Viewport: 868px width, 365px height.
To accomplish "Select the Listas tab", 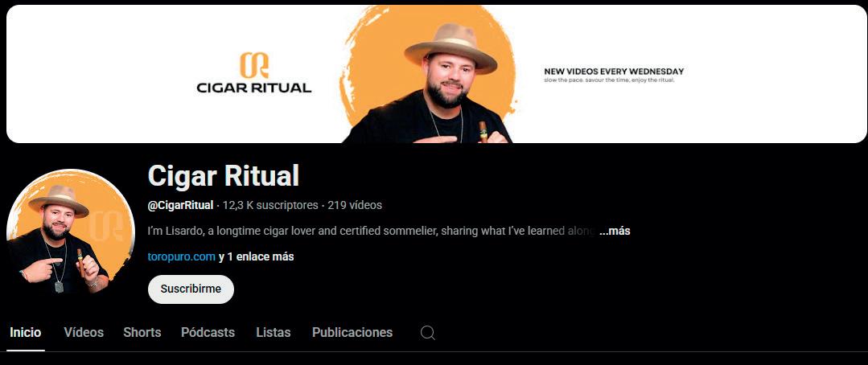I will (274, 332).
